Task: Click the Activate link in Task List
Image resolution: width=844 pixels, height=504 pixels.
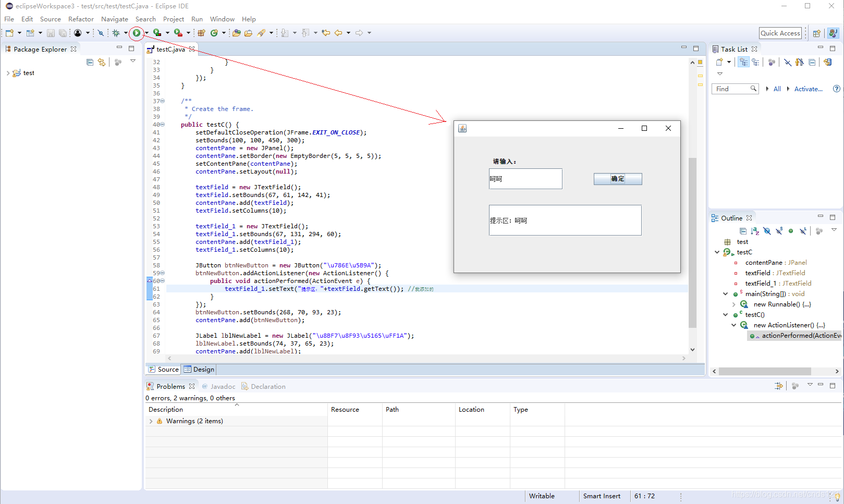Action: [x=808, y=89]
